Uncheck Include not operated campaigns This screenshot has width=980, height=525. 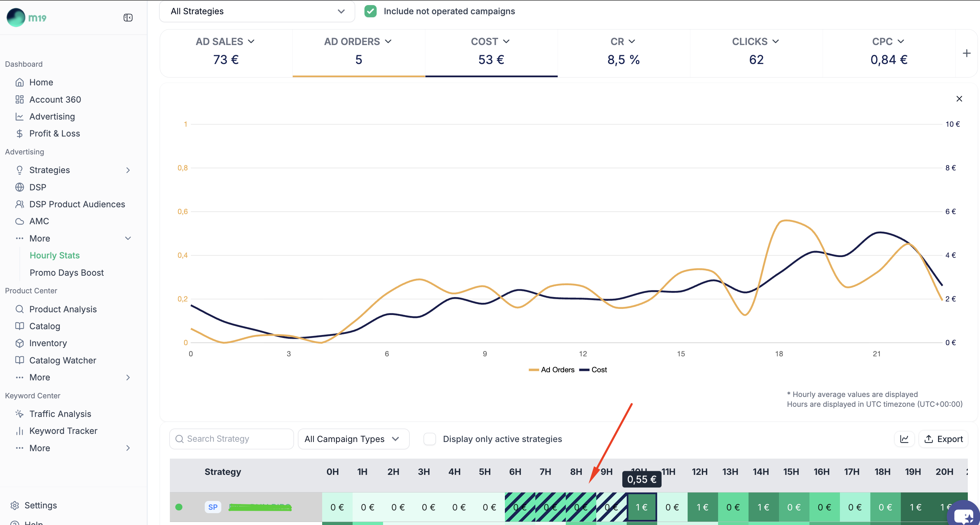click(370, 12)
